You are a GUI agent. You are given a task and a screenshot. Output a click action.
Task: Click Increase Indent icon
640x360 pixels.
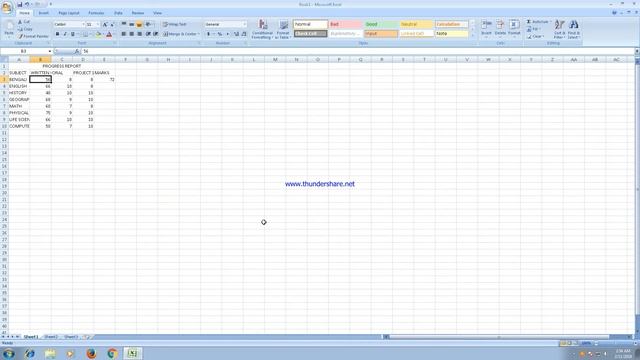[x=156, y=34]
